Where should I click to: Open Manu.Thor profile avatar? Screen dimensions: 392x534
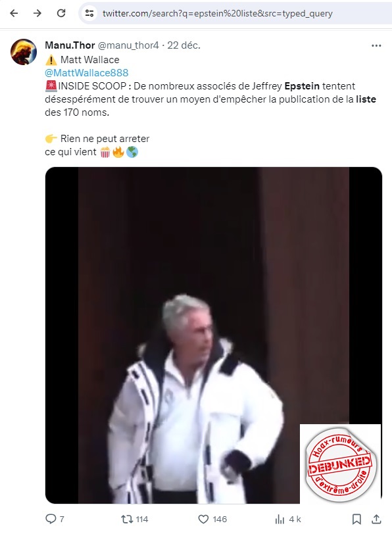click(x=24, y=52)
